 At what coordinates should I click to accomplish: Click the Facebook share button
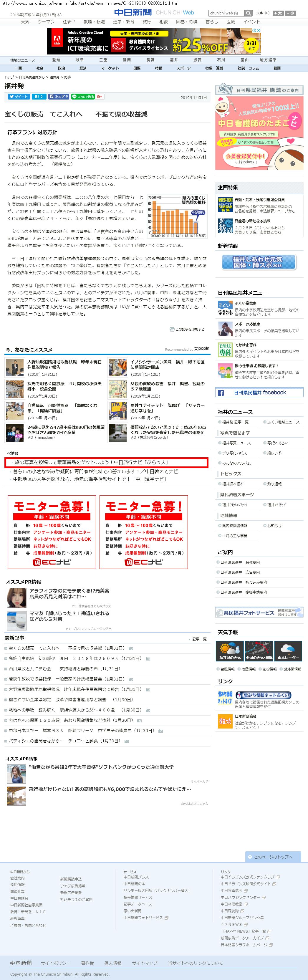coord(59,97)
